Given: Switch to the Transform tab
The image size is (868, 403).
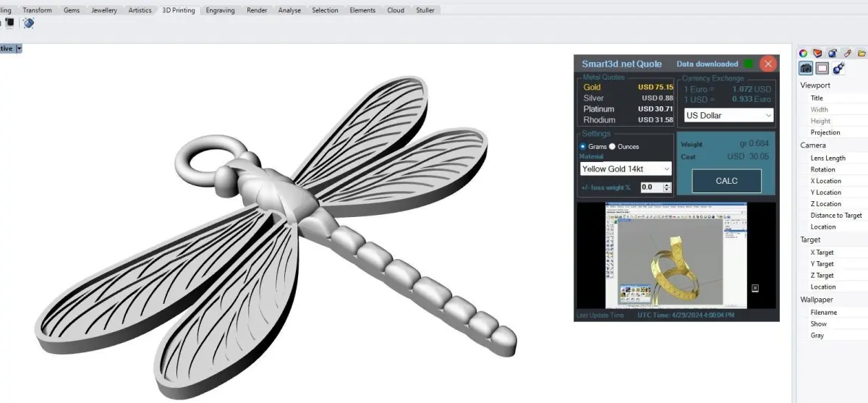Looking at the screenshot, I should click(x=37, y=10).
